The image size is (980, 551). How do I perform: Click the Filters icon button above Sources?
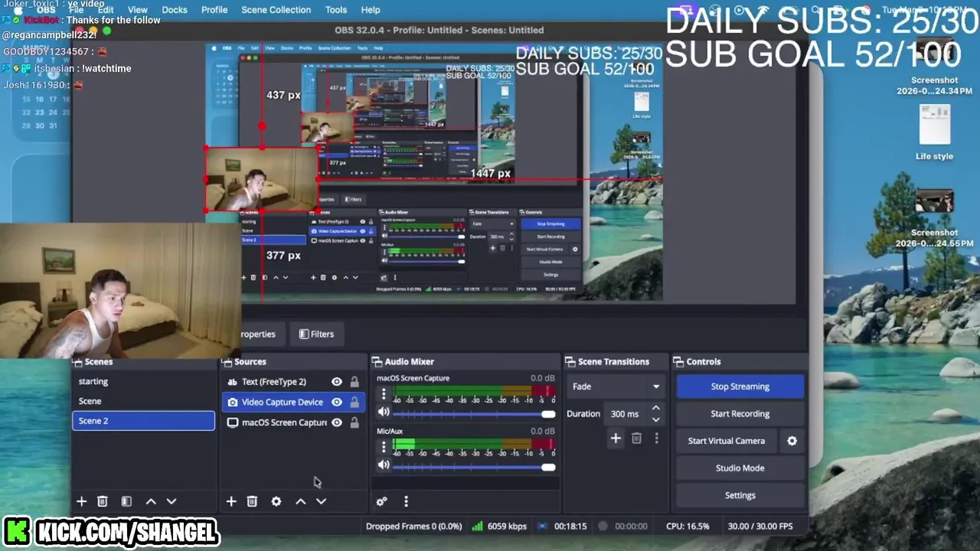point(316,334)
